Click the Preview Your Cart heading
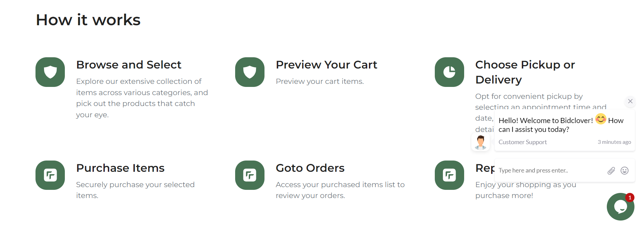Viewport: 644px width, 227px height. pyautogui.click(x=326, y=65)
